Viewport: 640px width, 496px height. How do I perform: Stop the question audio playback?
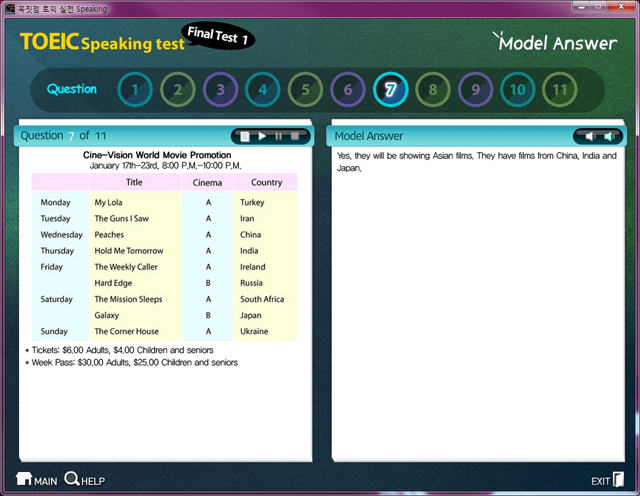click(x=295, y=136)
